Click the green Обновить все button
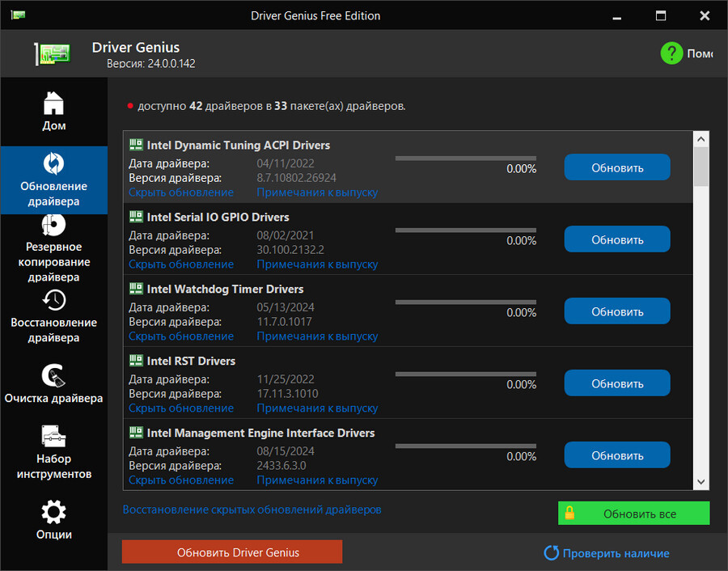The image size is (728, 571). point(633,513)
